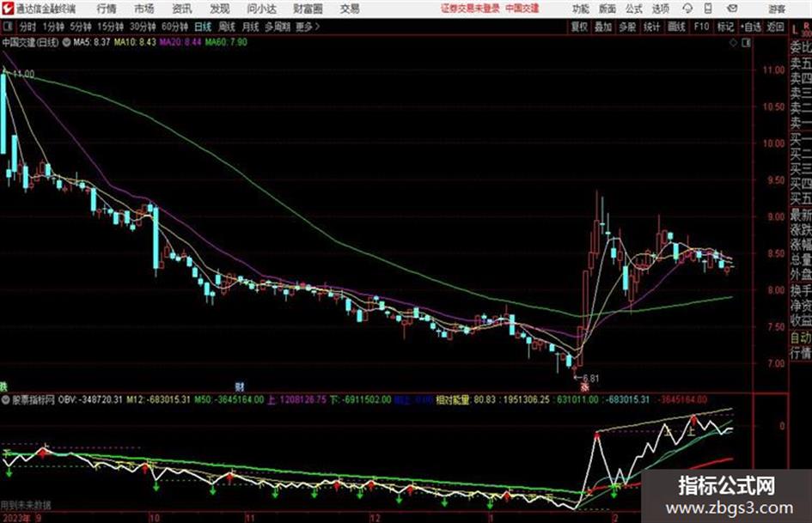
Task: Click the L R toggle in the right sidebar
Action: [x=801, y=29]
